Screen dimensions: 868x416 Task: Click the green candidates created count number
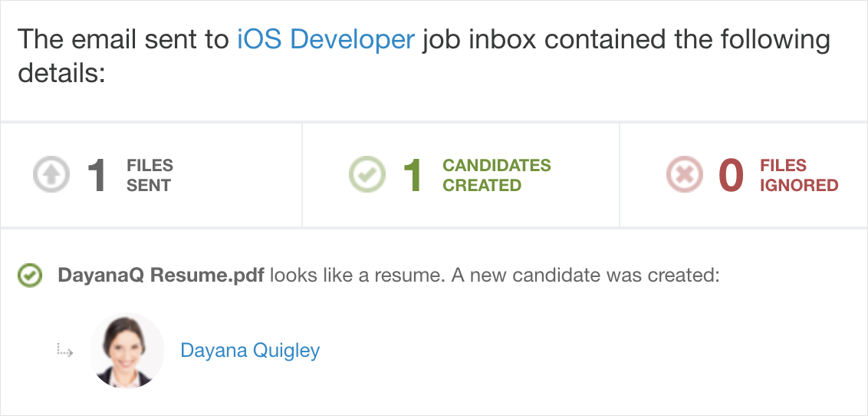(413, 175)
